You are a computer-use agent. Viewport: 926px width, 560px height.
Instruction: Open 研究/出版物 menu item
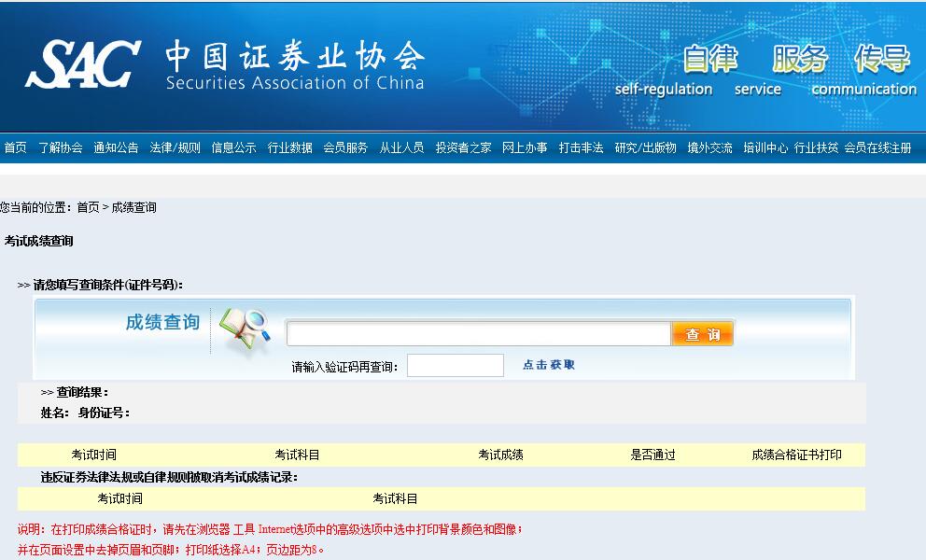point(645,147)
